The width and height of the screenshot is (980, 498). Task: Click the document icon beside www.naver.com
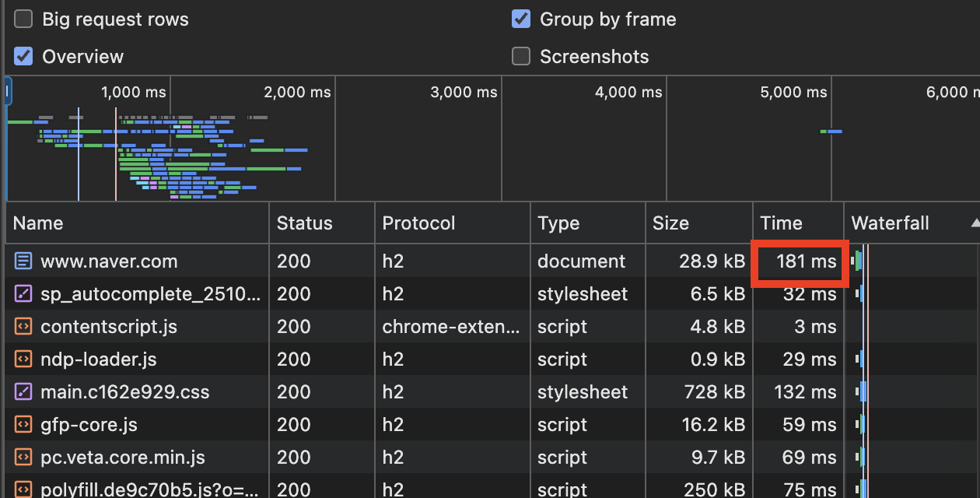pyautogui.click(x=23, y=261)
